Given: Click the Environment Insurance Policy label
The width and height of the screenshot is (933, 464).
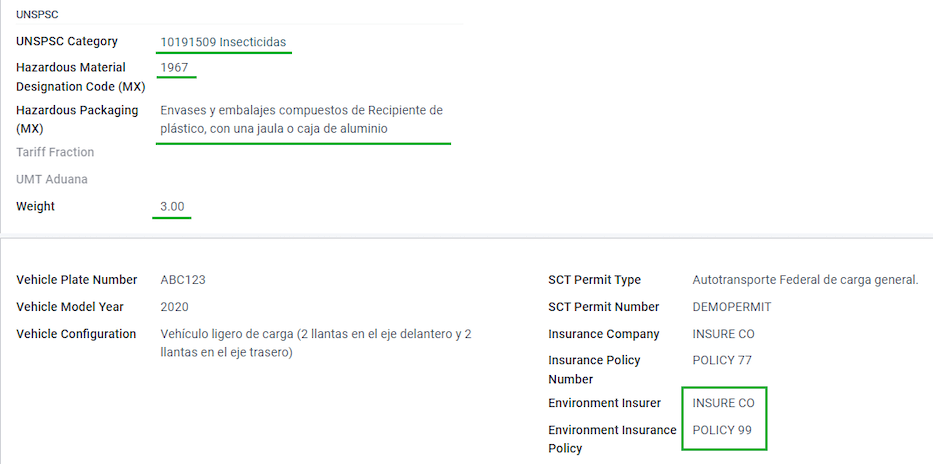Looking at the screenshot, I should tap(612, 438).
